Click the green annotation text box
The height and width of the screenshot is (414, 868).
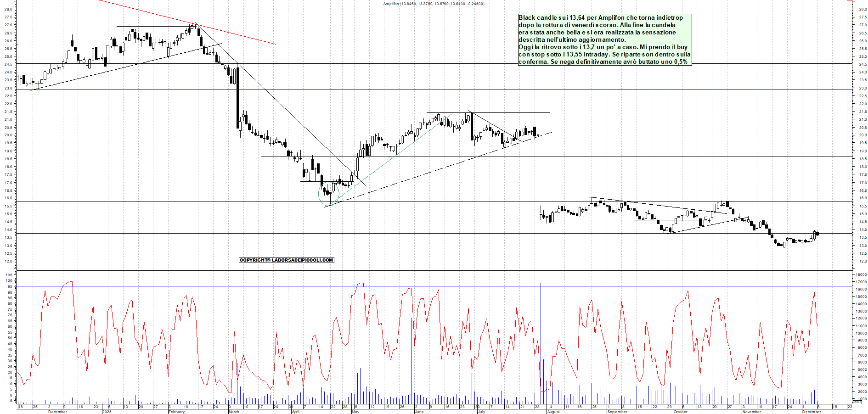tap(604, 39)
